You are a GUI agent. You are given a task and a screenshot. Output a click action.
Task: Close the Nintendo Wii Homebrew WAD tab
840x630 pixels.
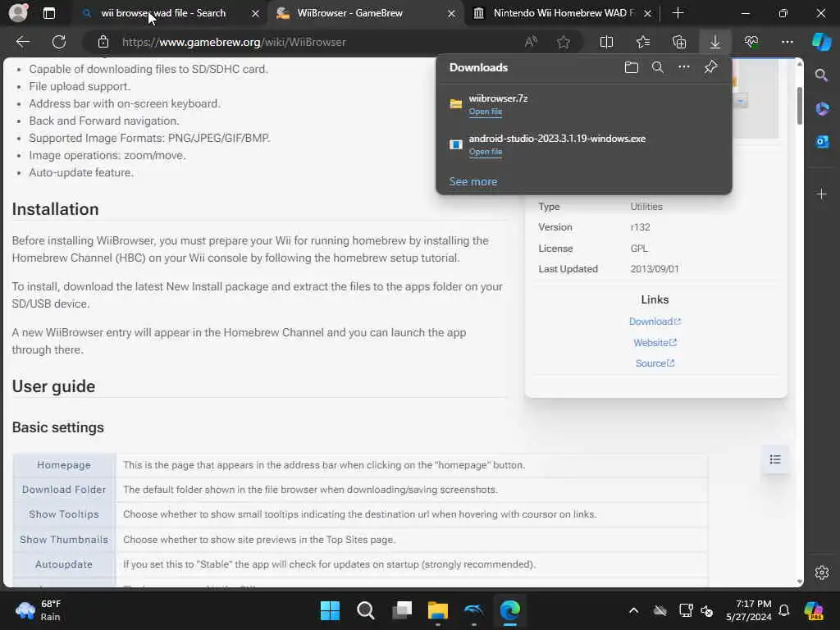point(648,13)
